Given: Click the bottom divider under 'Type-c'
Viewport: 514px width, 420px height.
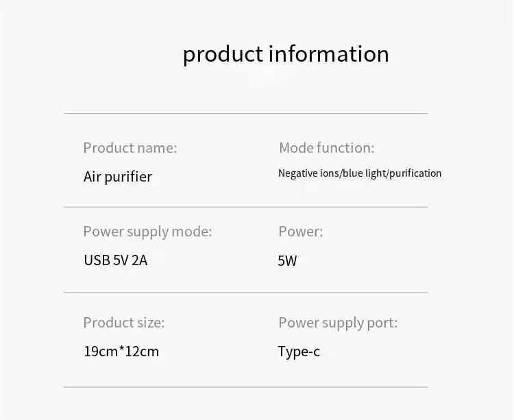Looking at the screenshot, I should pos(245,387).
